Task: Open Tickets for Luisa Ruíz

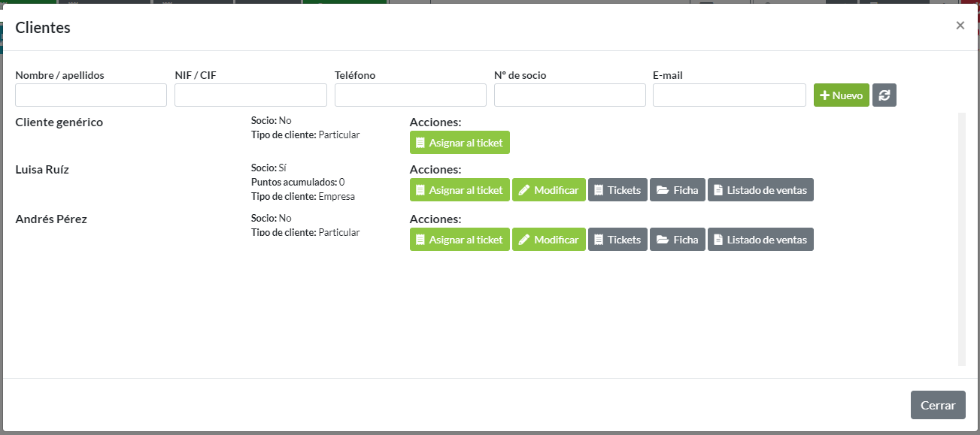Action: (617, 190)
